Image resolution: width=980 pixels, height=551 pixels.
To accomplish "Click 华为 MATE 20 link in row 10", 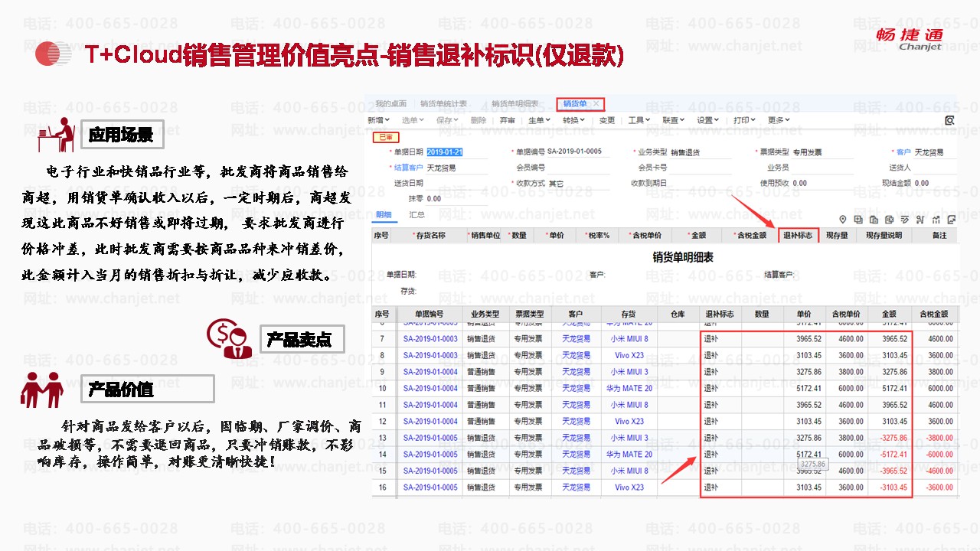I will point(629,389).
